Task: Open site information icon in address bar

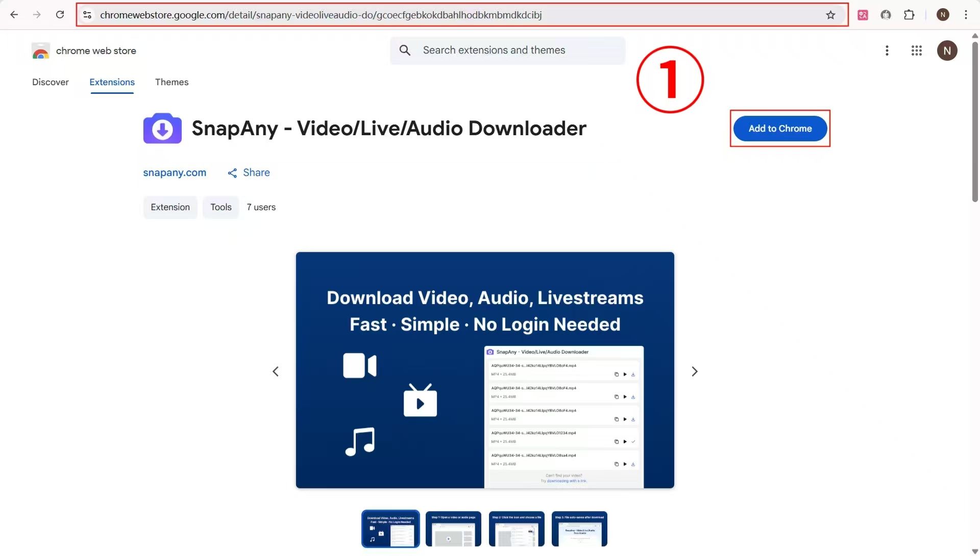Action: pyautogui.click(x=87, y=15)
